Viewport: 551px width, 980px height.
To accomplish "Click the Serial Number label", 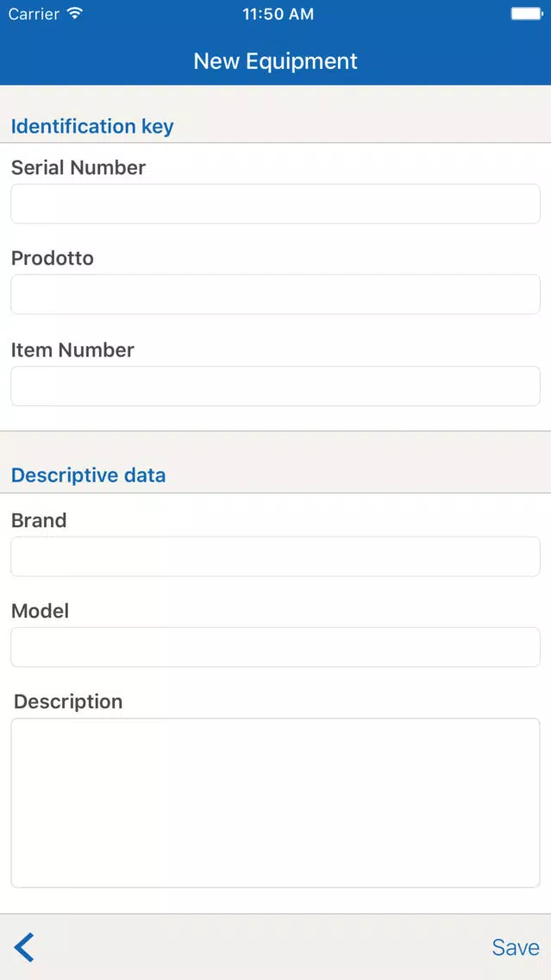I will pos(78,167).
